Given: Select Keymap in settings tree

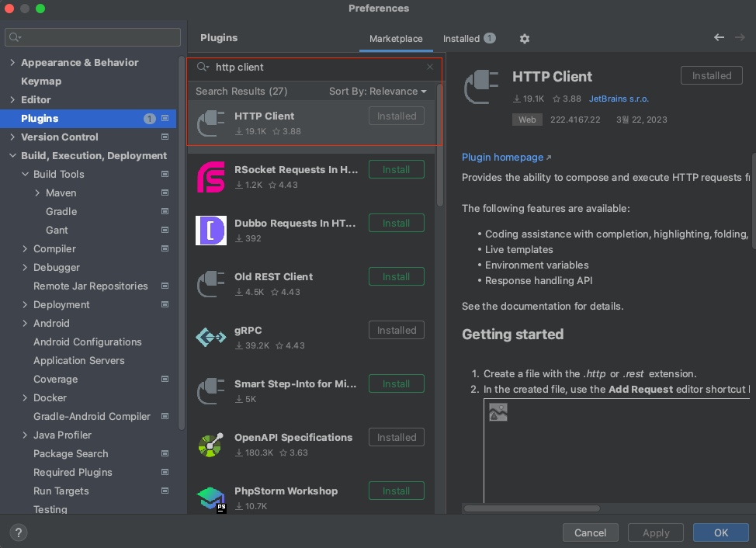Looking at the screenshot, I should click(x=41, y=81).
